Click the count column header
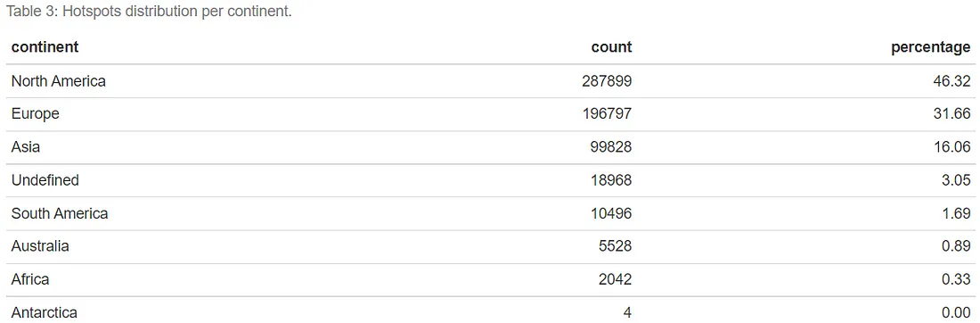Viewport: 980px width, 323px height. tap(611, 47)
